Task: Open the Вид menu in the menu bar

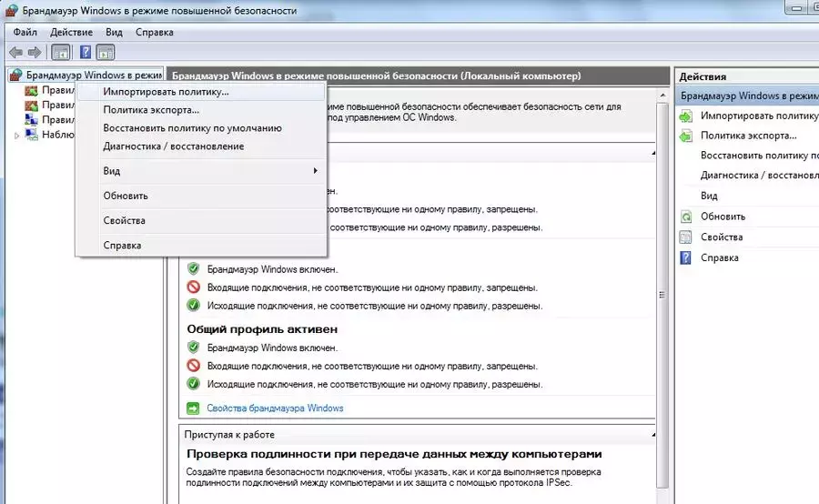Action: point(114,33)
